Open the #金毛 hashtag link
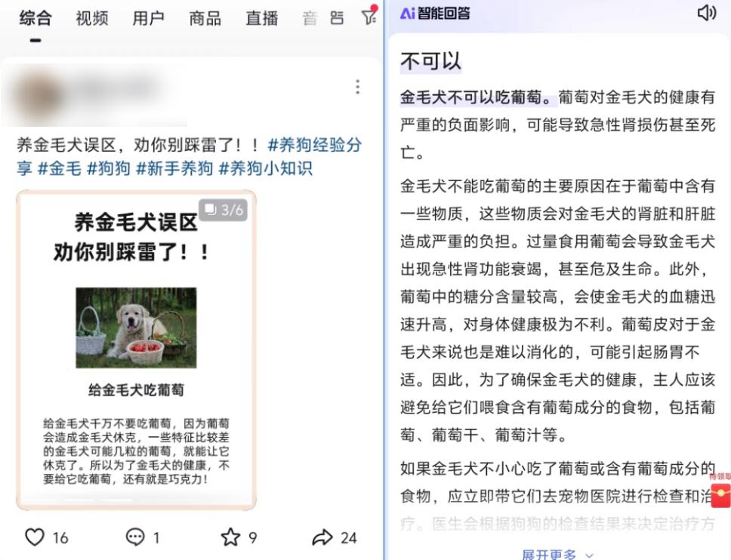This screenshot has height=560, width=731. point(59,168)
